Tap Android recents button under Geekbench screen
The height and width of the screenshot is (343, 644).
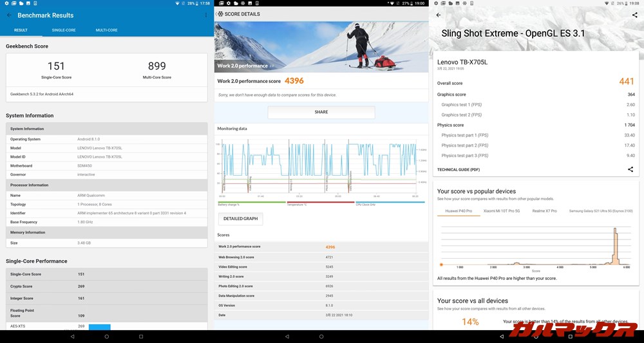point(141,337)
